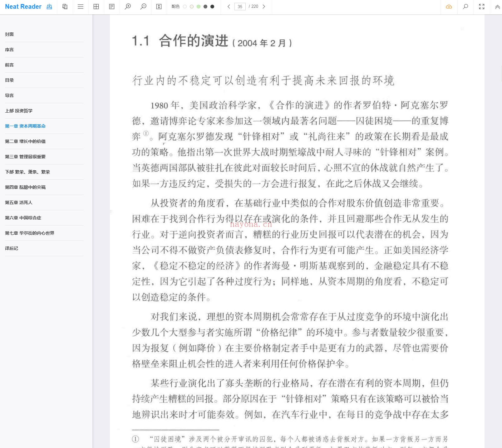Select the white color scheme swatch

(x=185, y=7)
